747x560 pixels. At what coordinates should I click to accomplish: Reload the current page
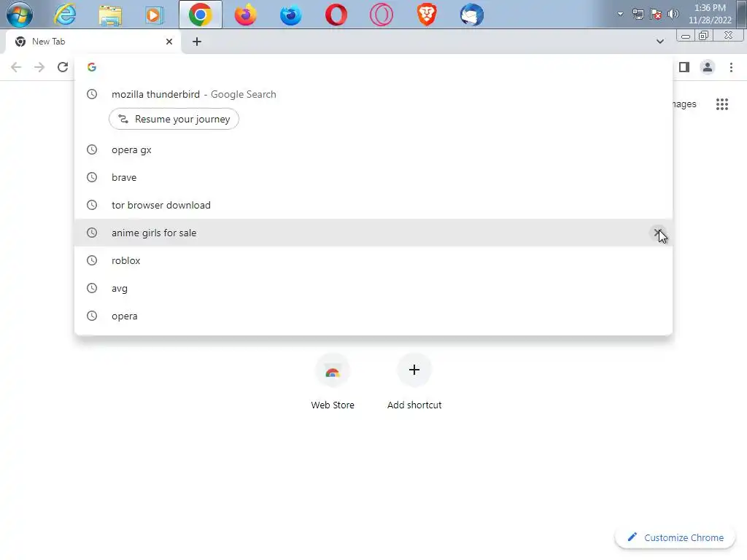click(63, 67)
